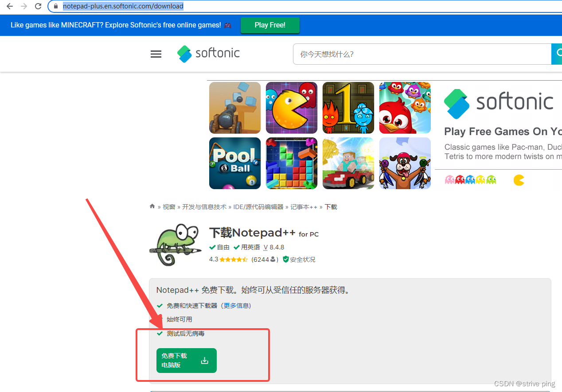Image resolution: width=562 pixels, height=392 pixels.
Task: Click the Play Free! button
Action: click(x=270, y=25)
